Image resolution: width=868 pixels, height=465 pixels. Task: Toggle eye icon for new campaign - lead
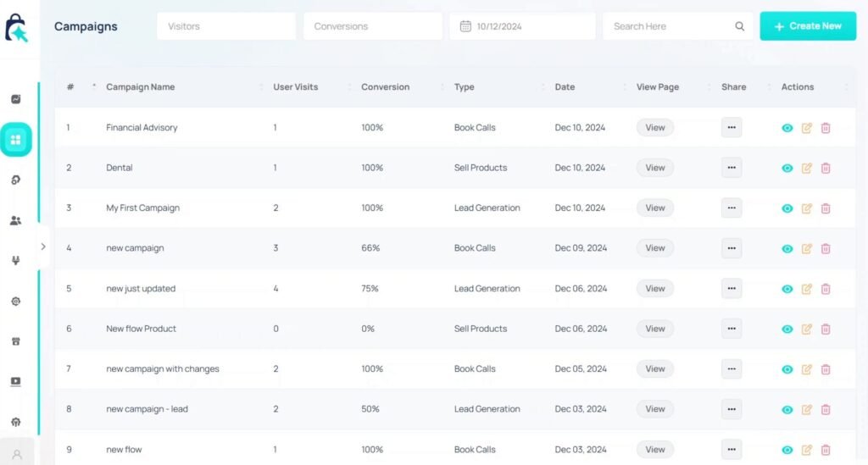pyautogui.click(x=787, y=410)
